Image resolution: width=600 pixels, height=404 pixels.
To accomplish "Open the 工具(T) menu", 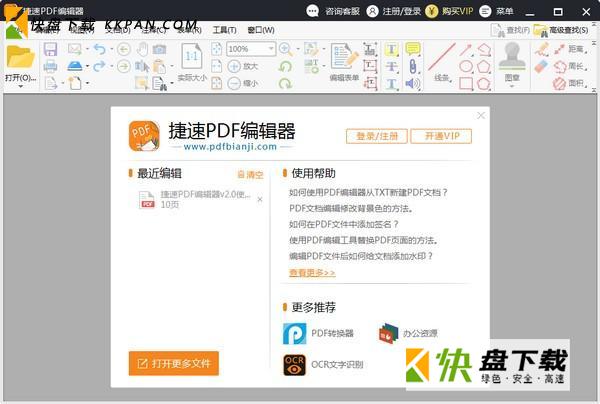I will pos(225,30).
